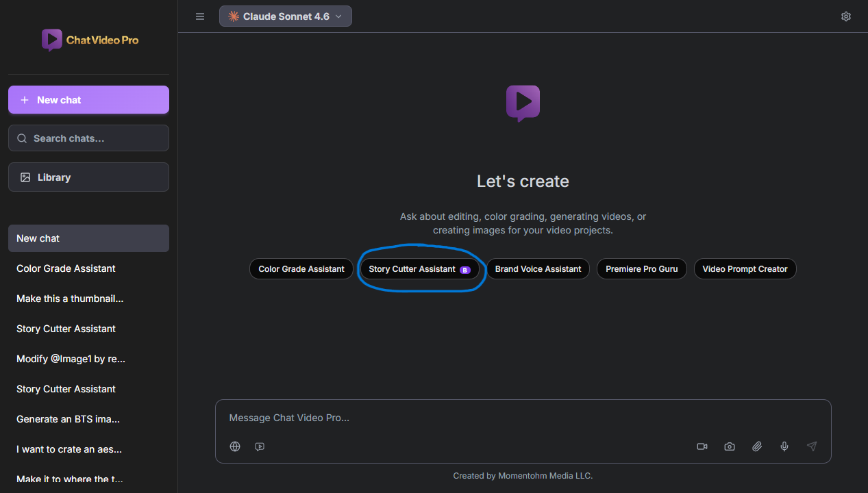Open the 'Modify @Image1 by re...' chat

tap(88, 359)
